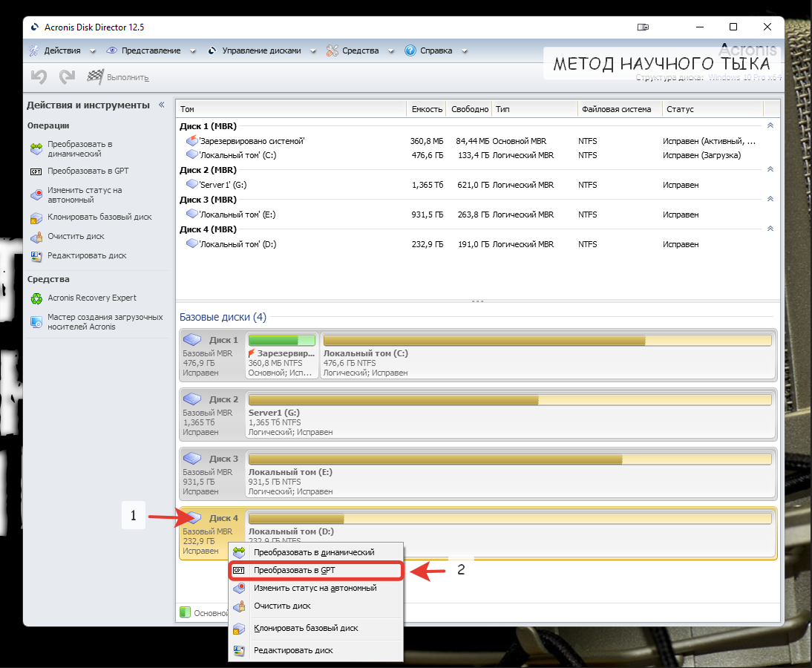Click context menu icon for Очистить диск
The image size is (812, 668).
coord(239,606)
